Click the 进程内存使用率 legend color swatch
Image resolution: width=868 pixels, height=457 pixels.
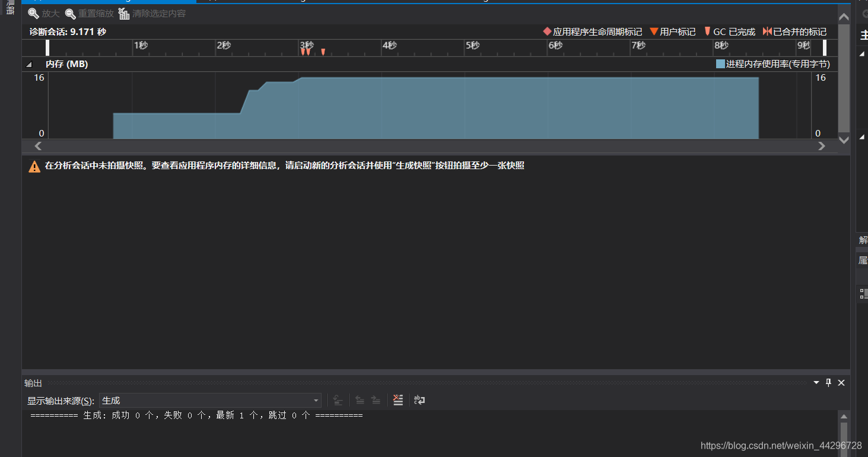[720, 64]
